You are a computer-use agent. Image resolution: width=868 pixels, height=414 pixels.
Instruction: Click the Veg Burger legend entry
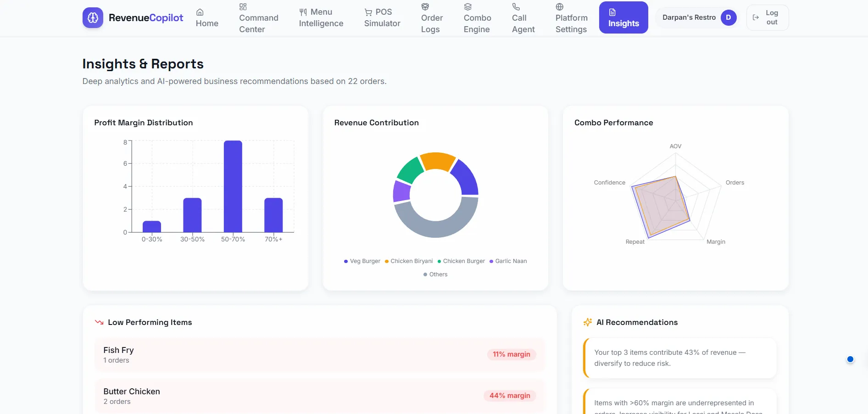tap(362, 261)
